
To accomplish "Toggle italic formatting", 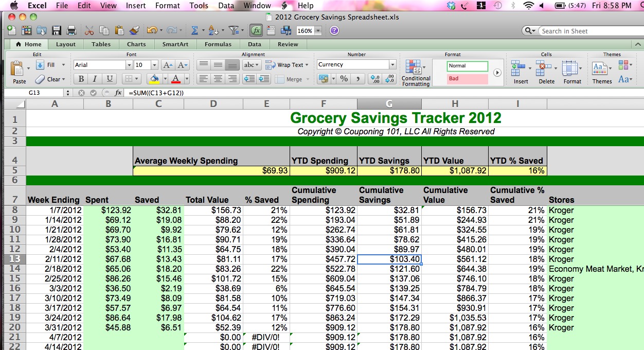I will pyautogui.click(x=95, y=79).
